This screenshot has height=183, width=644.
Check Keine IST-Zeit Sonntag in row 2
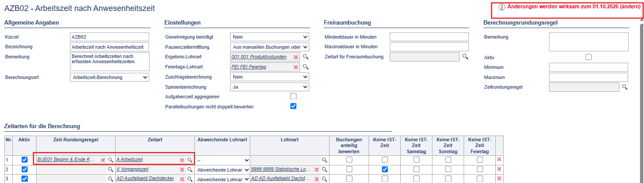(x=448, y=169)
